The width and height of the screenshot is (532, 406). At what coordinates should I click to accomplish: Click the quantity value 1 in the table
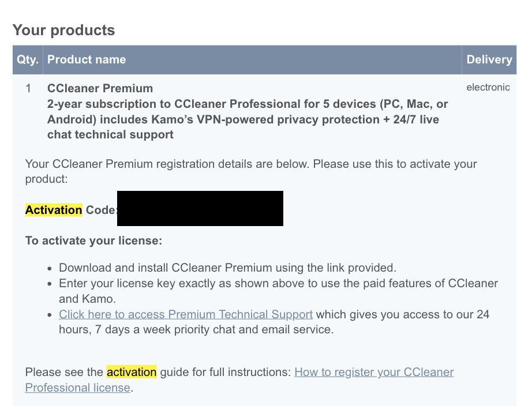pyautogui.click(x=28, y=88)
